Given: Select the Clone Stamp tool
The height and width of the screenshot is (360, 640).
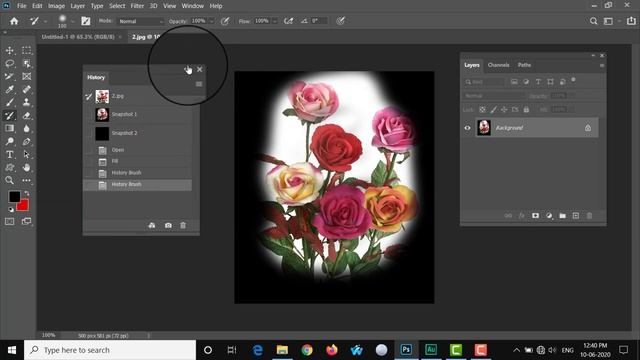Looking at the screenshot, I should coord(27,102).
